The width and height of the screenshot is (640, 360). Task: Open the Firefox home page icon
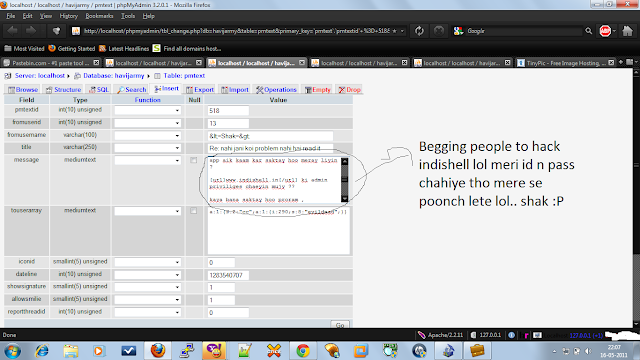point(627,31)
